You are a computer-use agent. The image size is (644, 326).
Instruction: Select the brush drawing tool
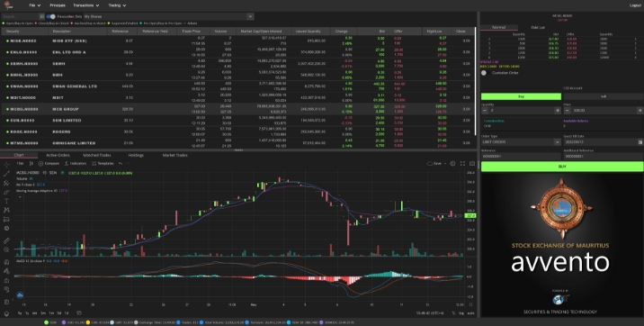click(6, 192)
